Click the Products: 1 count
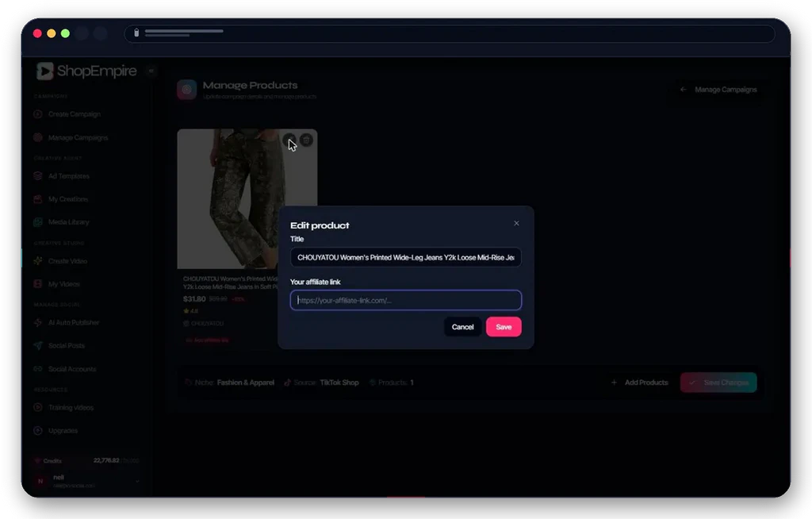 pos(392,383)
